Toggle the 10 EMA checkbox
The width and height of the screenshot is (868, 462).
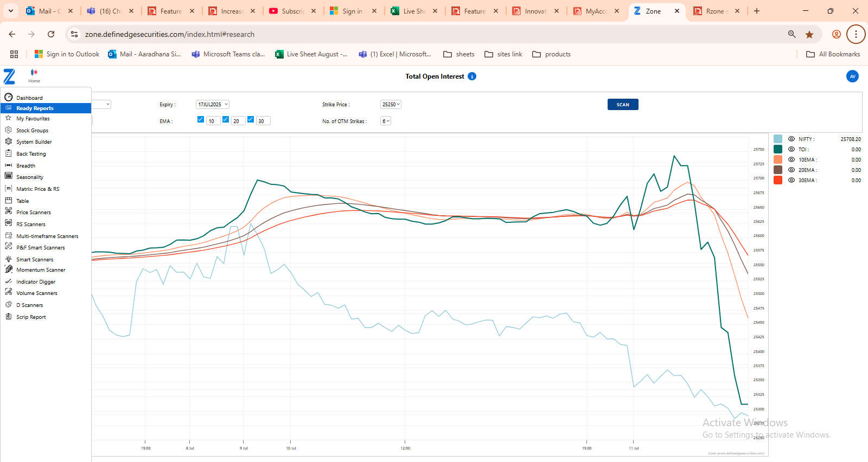coord(201,119)
